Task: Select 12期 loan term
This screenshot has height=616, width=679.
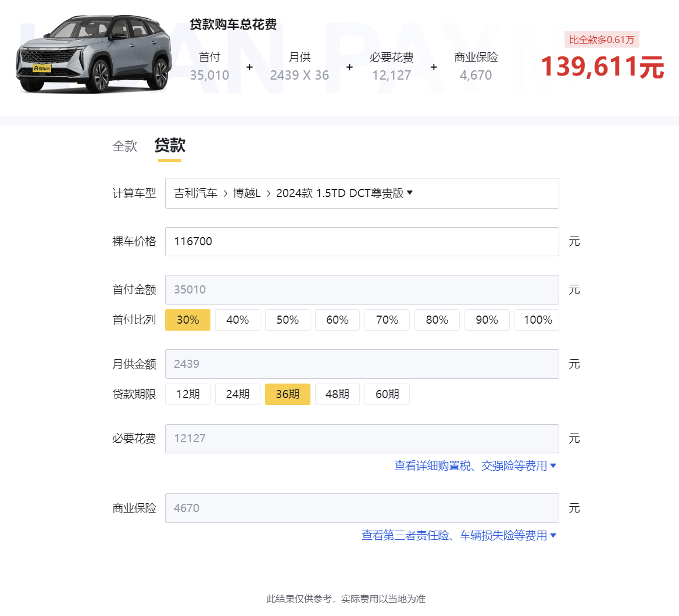Action: (188, 395)
